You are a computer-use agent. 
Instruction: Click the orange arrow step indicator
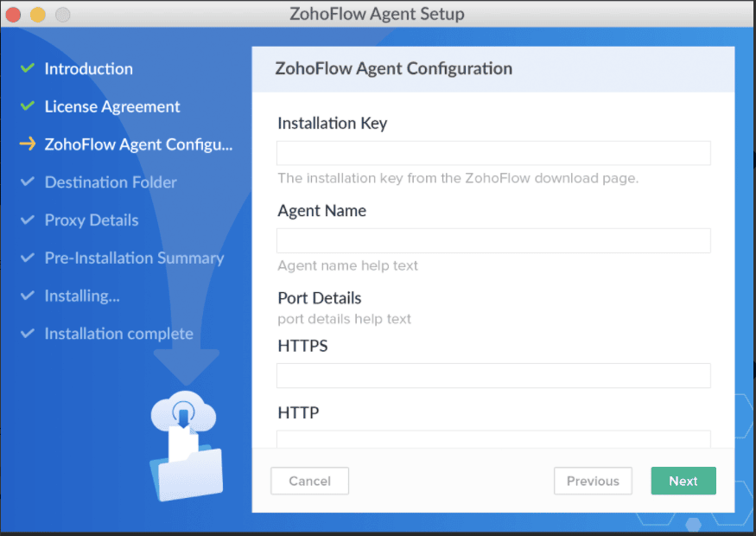(28, 144)
